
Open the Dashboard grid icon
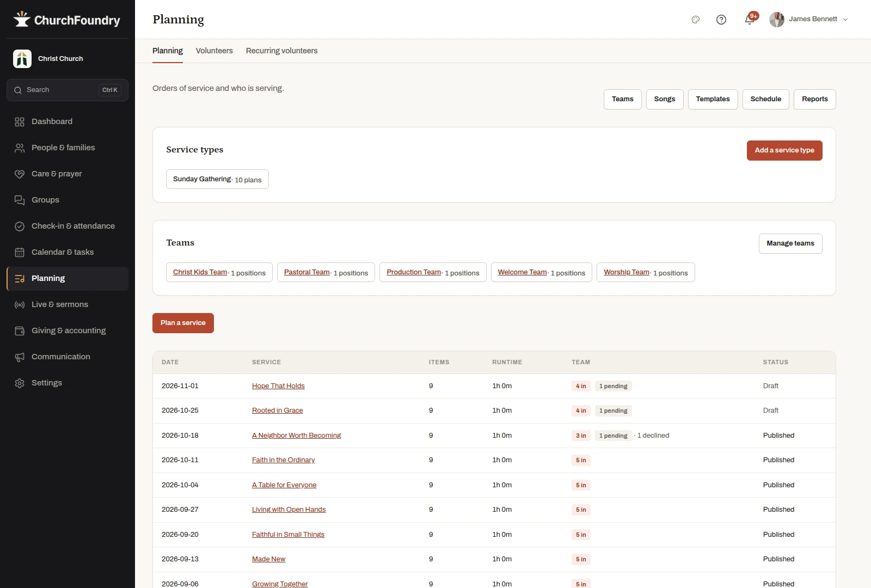click(x=20, y=122)
